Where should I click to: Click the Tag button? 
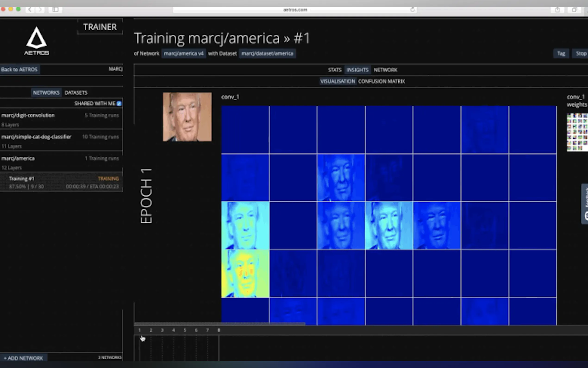[561, 54]
